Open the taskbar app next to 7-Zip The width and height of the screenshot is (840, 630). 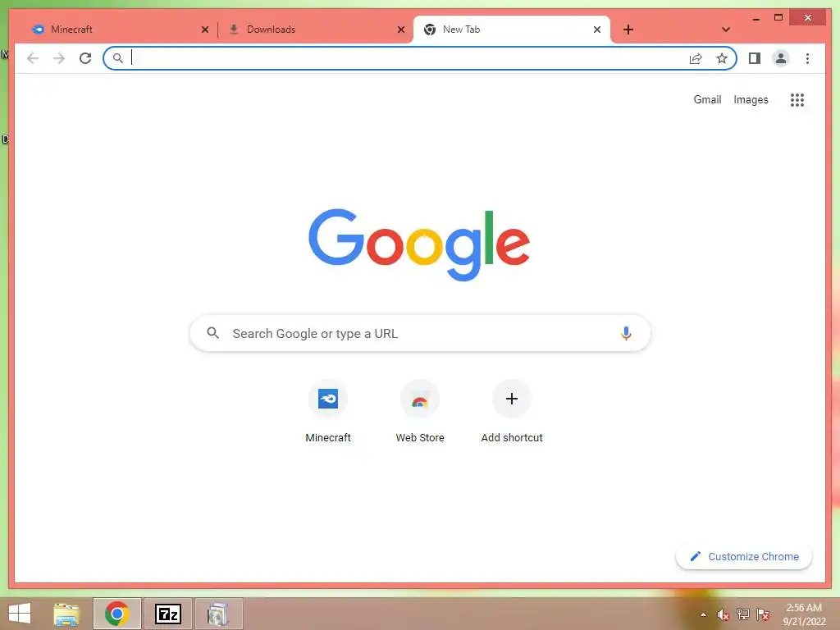[218, 614]
